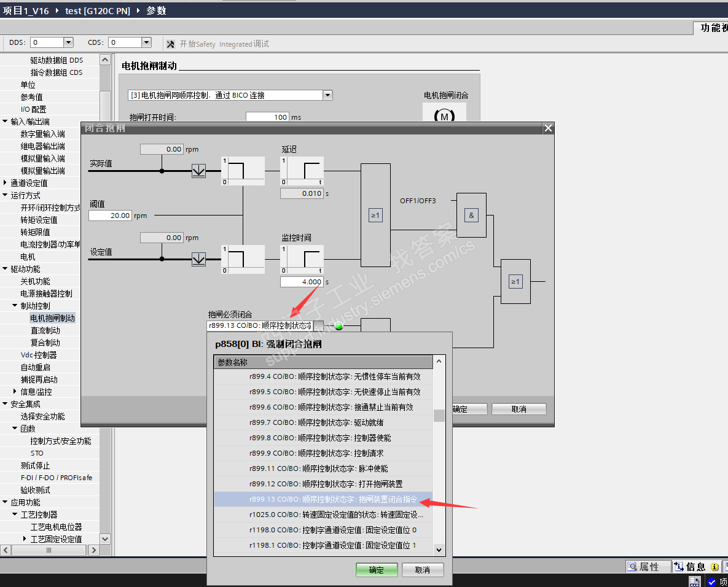This screenshot has width=728, height=587.
Task: Select 电机抱闸制动 in the tree
Action: pos(52,318)
